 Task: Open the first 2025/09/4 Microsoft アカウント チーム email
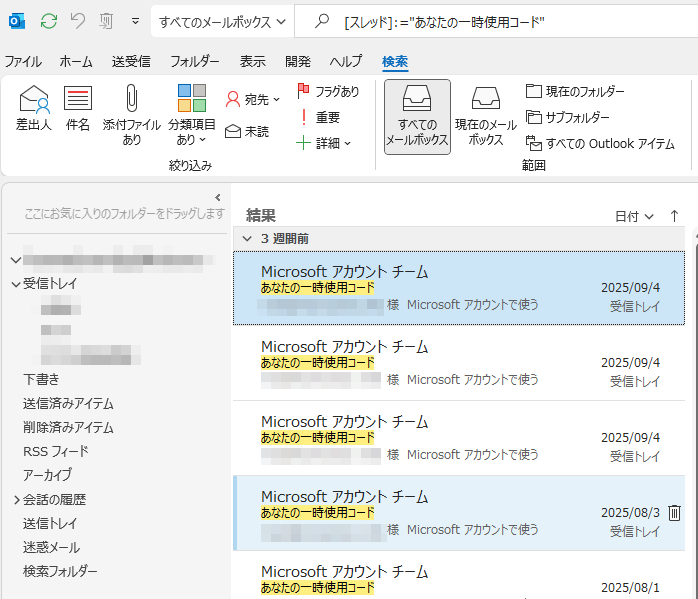click(x=459, y=288)
